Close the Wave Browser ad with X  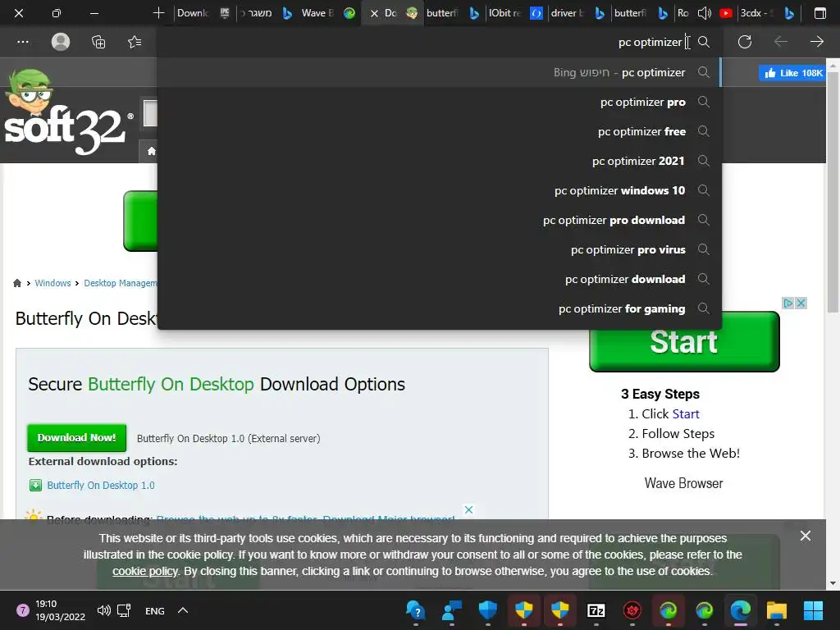tap(801, 304)
